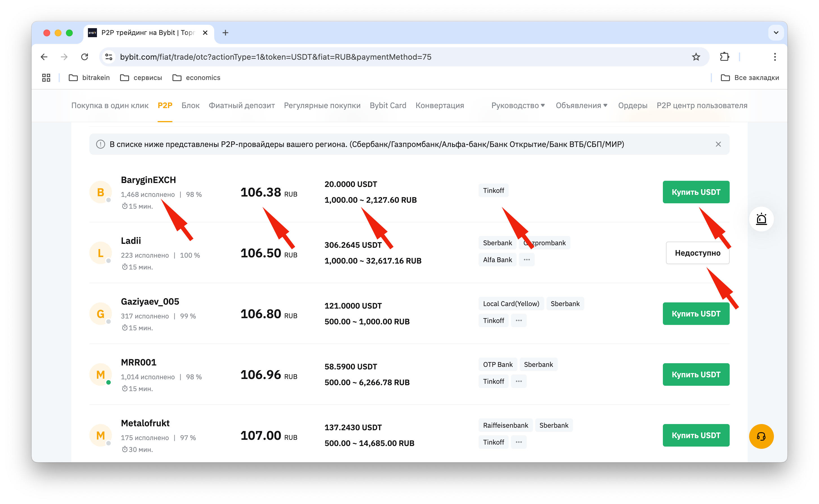The height and width of the screenshot is (504, 819).
Task: Open Chrome three-dot menu
Action: click(x=775, y=57)
